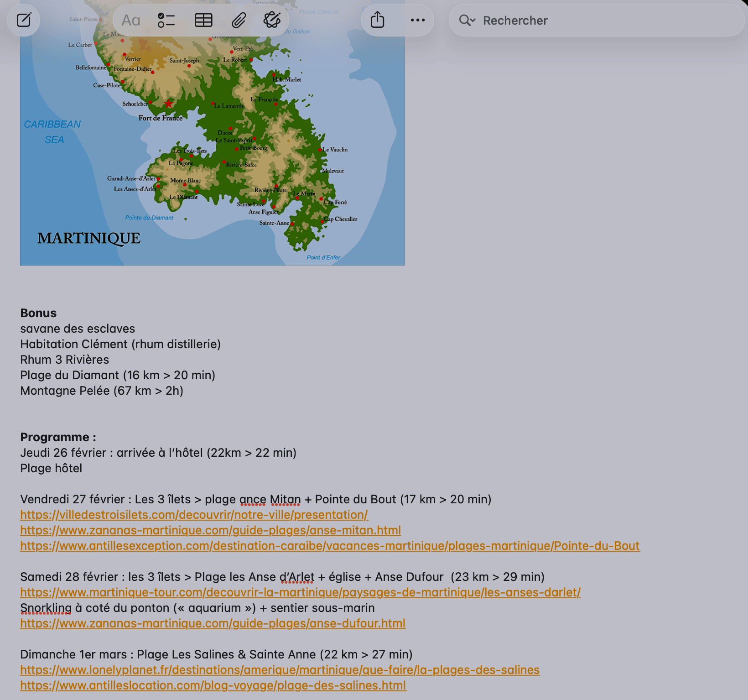Screen dimensions: 748x700
Task: Click the misspelled word 'ance' in Vendredi line
Action: [252, 500]
